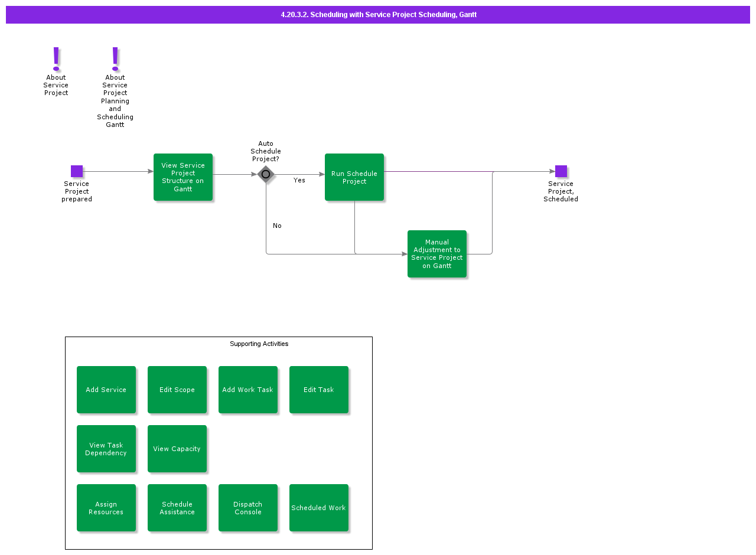Screen dimensions: 756x555
Task: Open the Add Work Task activity
Action: 247,390
